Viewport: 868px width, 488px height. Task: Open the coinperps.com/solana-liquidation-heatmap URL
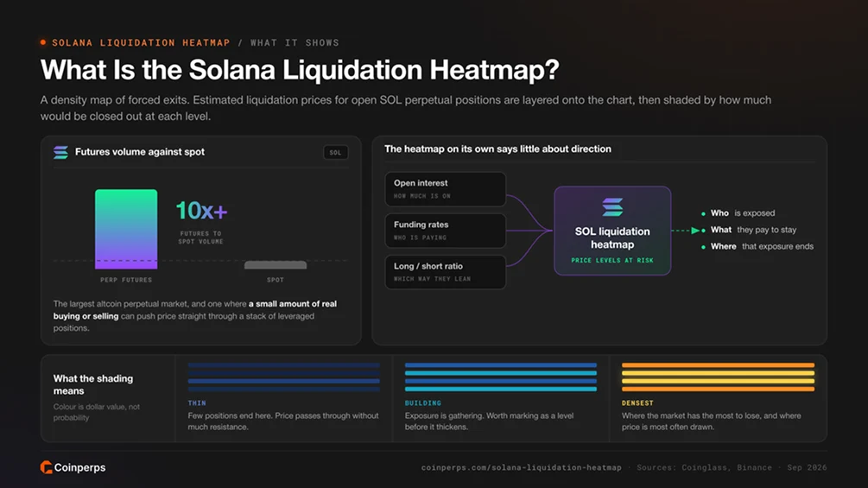click(x=522, y=467)
